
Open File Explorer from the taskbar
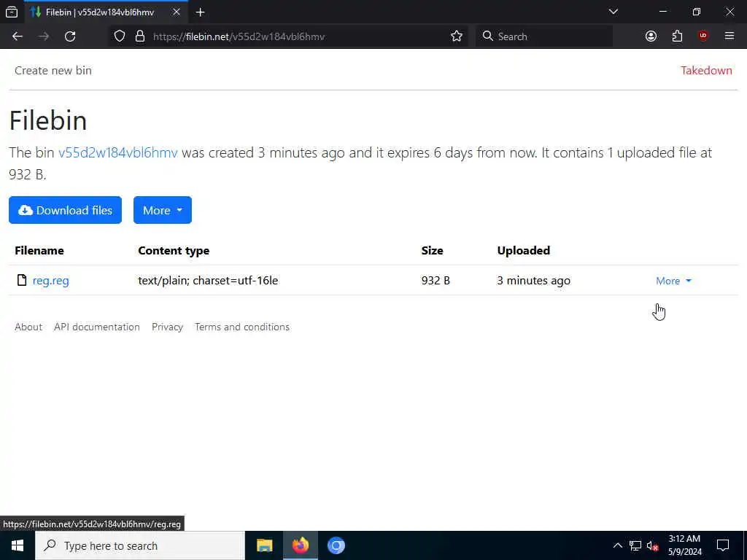(264, 545)
